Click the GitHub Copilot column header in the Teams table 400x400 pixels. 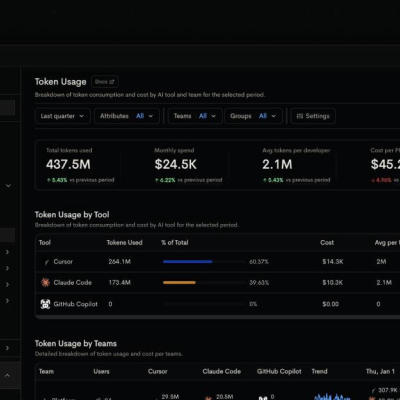click(279, 371)
